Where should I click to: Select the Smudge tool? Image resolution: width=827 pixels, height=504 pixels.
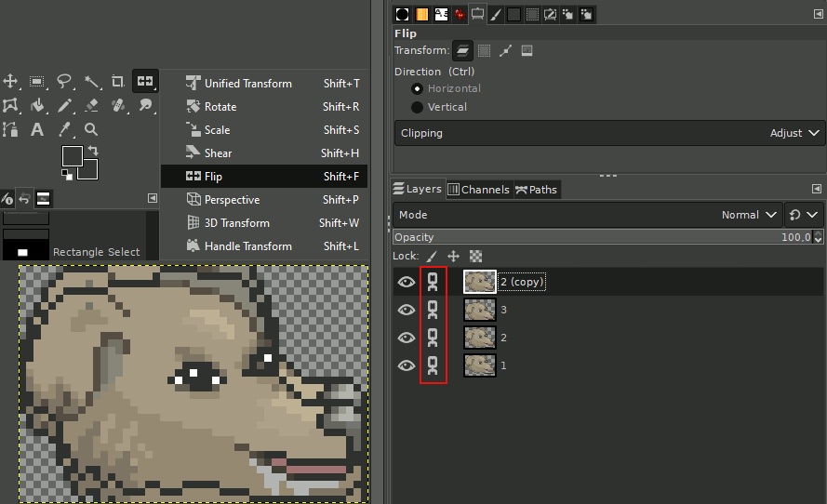point(145,105)
